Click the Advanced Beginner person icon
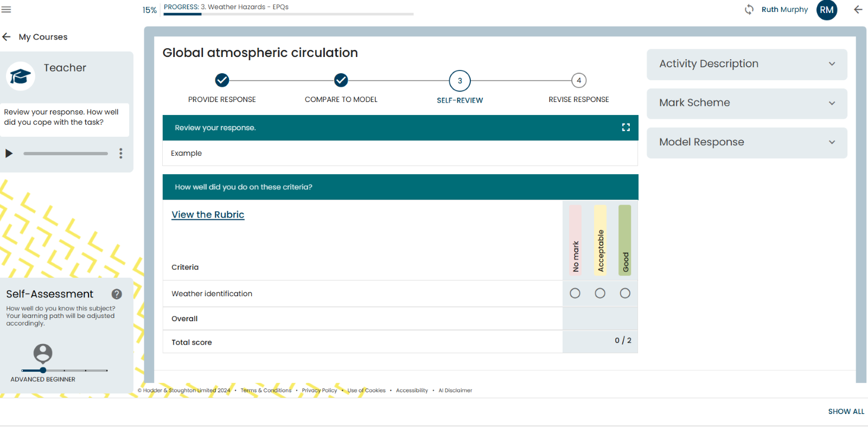The image size is (868, 427). [x=43, y=354]
